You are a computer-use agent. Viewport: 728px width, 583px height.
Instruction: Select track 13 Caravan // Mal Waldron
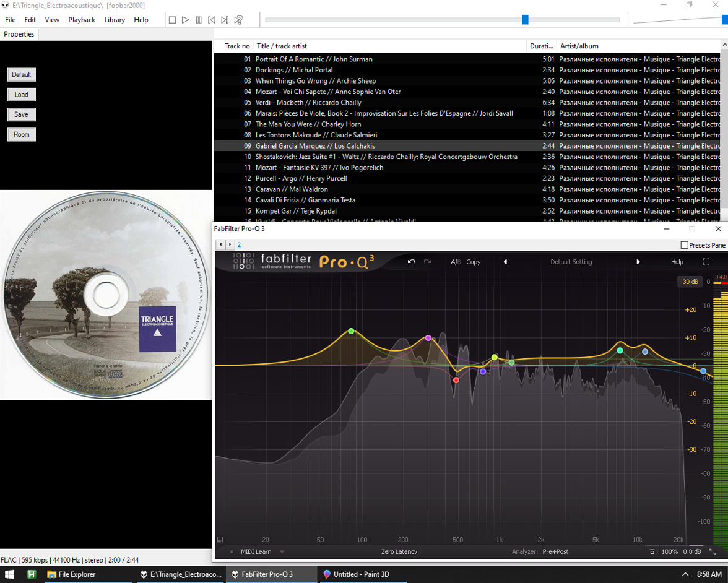click(467, 189)
